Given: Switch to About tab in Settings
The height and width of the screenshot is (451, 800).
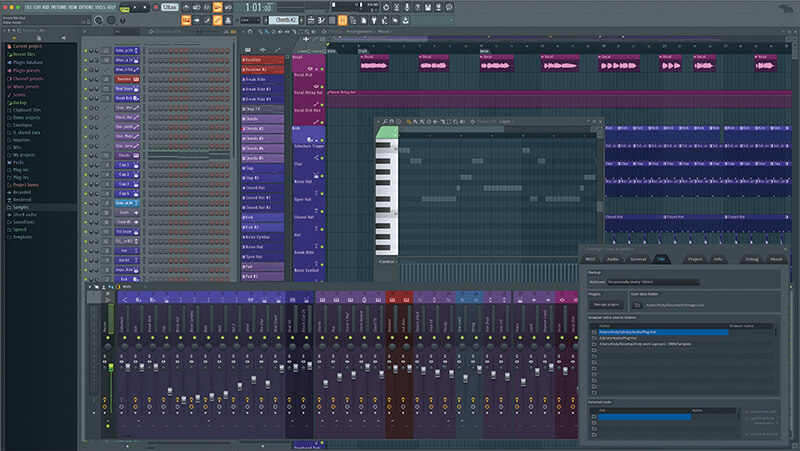Looking at the screenshot, I should pos(776,259).
